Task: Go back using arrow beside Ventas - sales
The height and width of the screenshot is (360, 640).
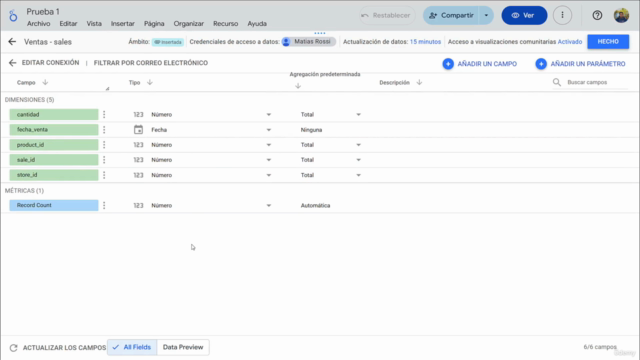Action: pos(12,42)
